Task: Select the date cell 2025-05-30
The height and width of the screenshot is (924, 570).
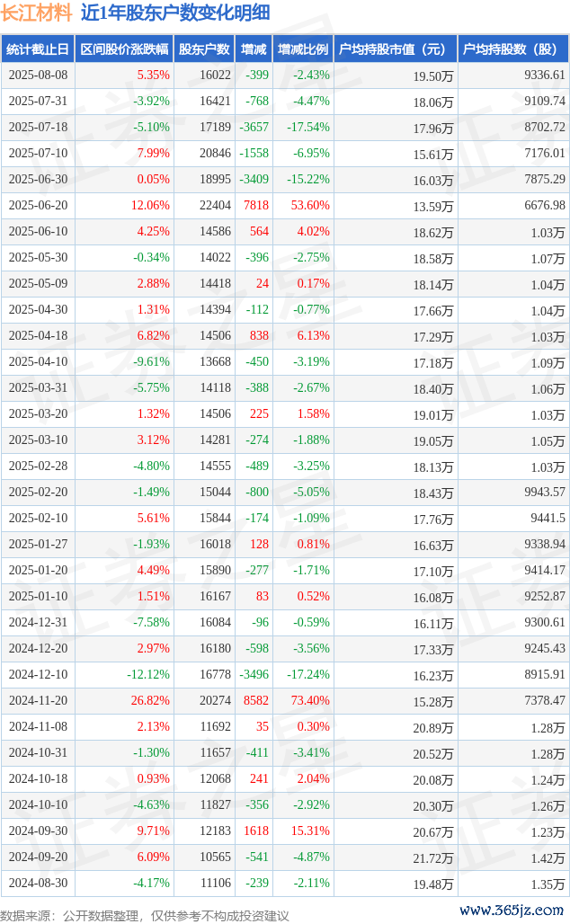Action: (x=39, y=258)
